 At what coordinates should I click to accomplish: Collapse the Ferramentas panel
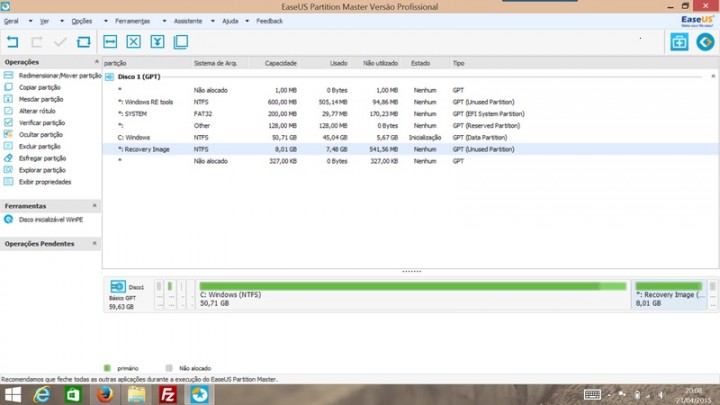coord(95,206)
